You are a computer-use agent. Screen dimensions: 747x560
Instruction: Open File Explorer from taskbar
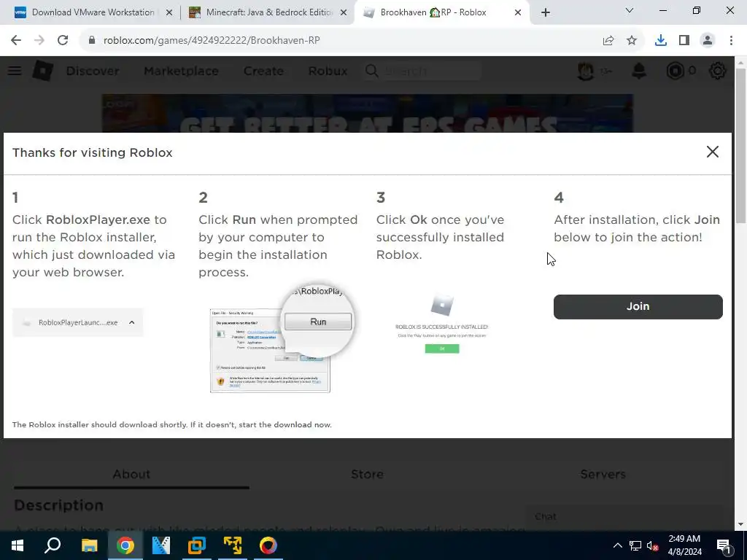pyautogui.click(x=89, y=545)
